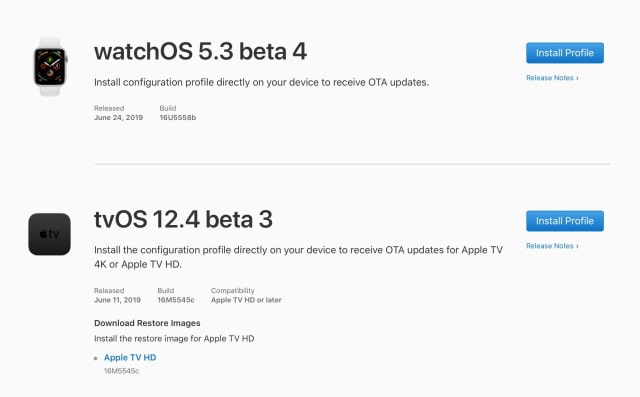This screenshot has height=397, width=640.
Task: Click the watchOS OTA updates description text
Action: tap(261, 82)
